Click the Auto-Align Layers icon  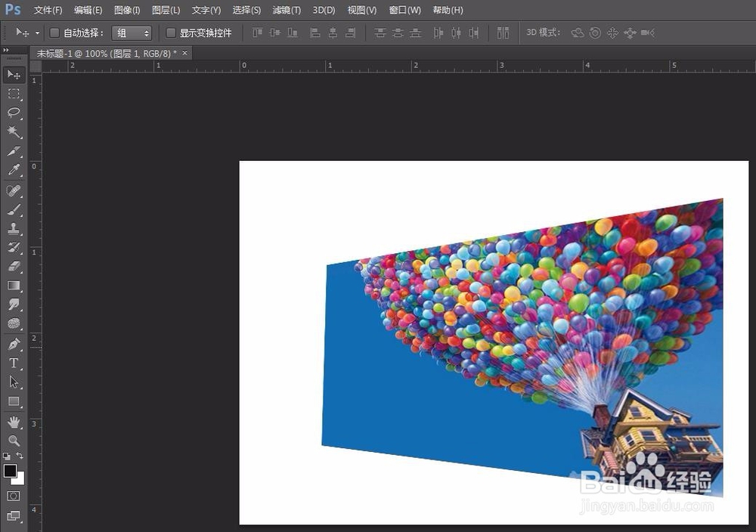503,32
